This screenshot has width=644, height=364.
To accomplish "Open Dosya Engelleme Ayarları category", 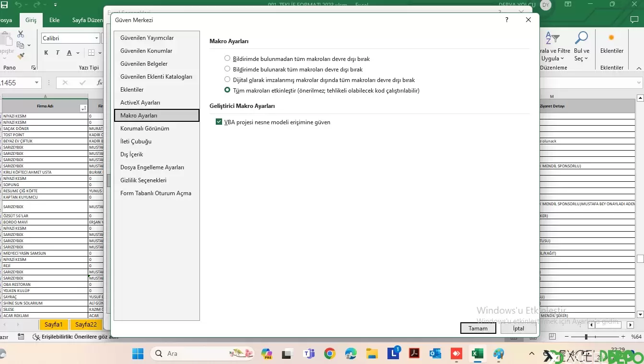I will point(156,167).
